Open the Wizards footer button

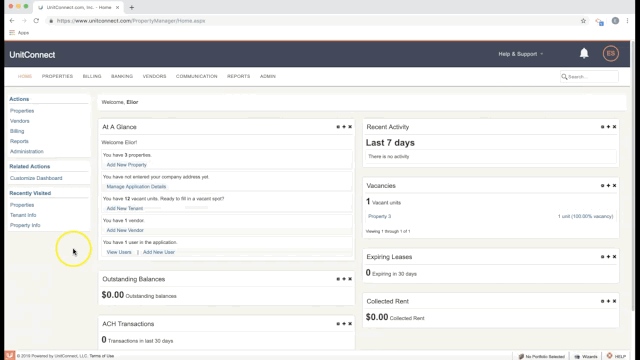pyautogui.click(x=586, y=356)
